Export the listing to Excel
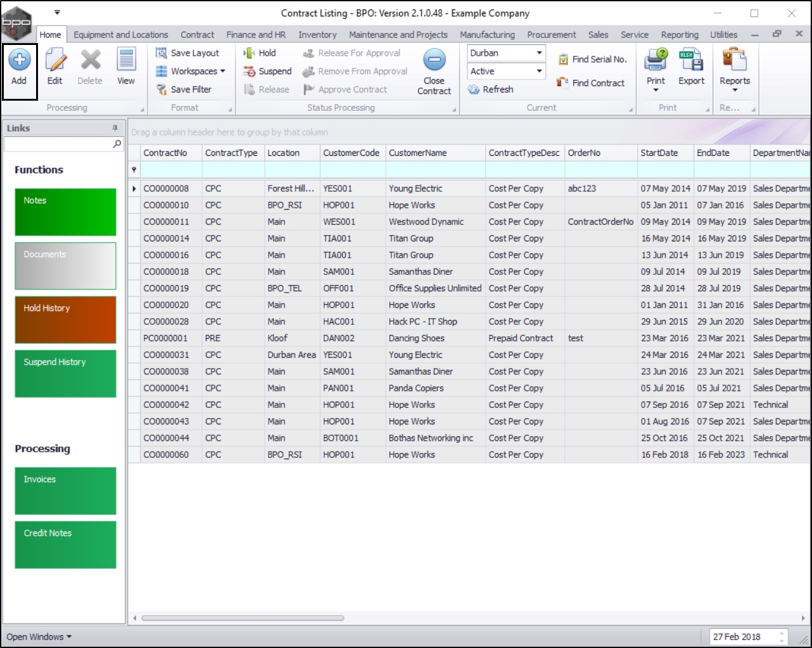The width and height of the screenshot is (812, 648). [x=691, y=60]
